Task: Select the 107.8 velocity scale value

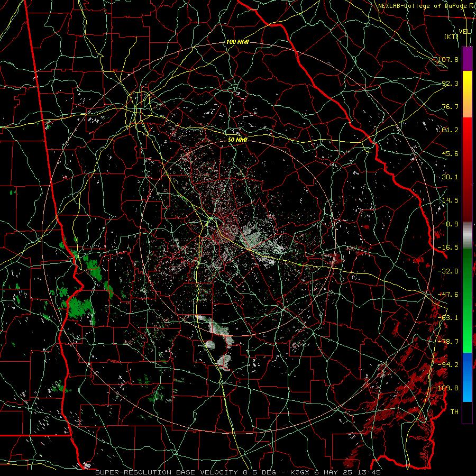Action: pyautogui.click(x=448, y=59)
